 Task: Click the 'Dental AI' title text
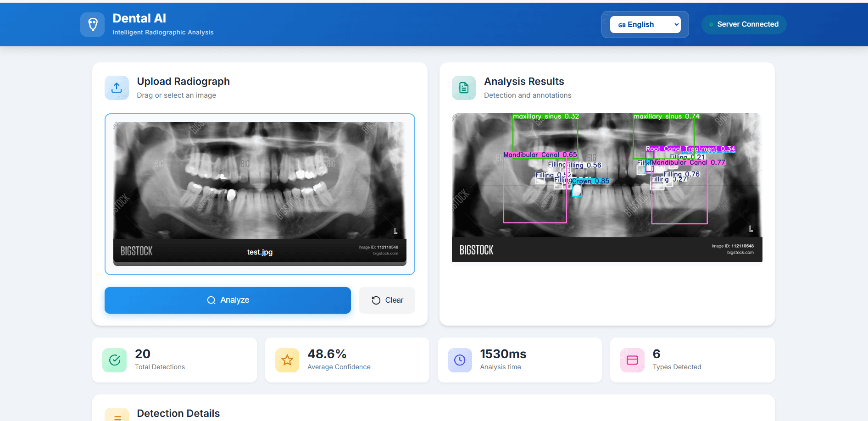(x=139, y=18)
